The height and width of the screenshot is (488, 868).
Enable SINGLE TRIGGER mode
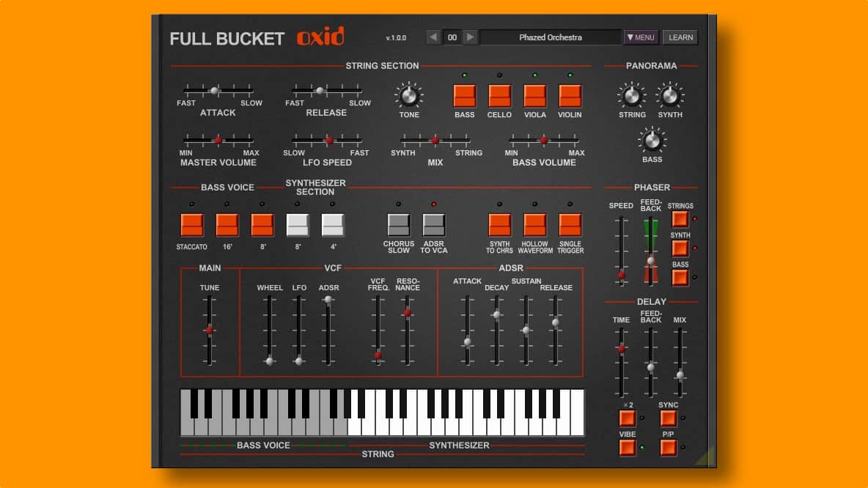(x=570, y=226)
